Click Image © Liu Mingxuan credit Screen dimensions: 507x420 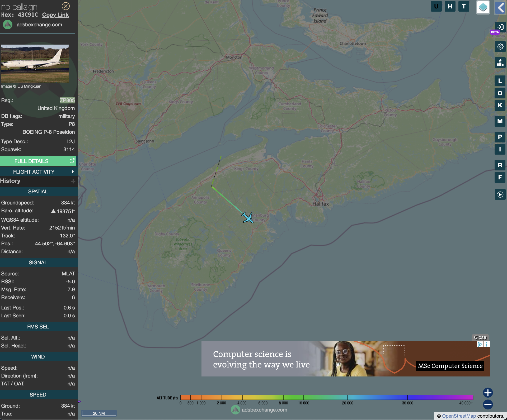click(x=21, y=86)
